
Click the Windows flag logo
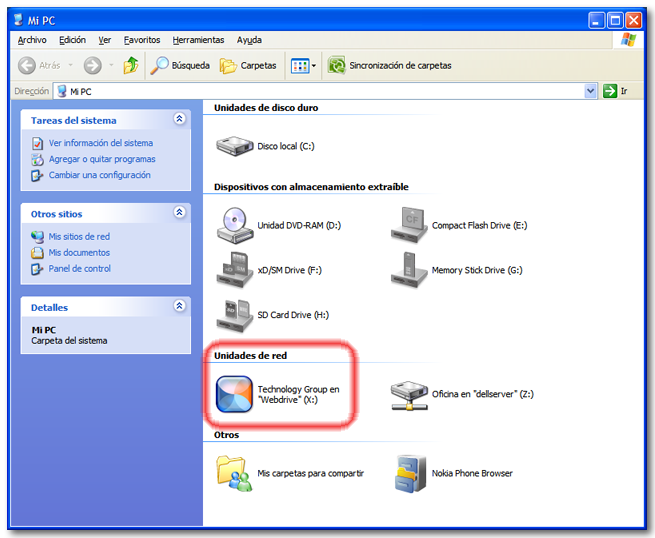[x=628, y=40]
